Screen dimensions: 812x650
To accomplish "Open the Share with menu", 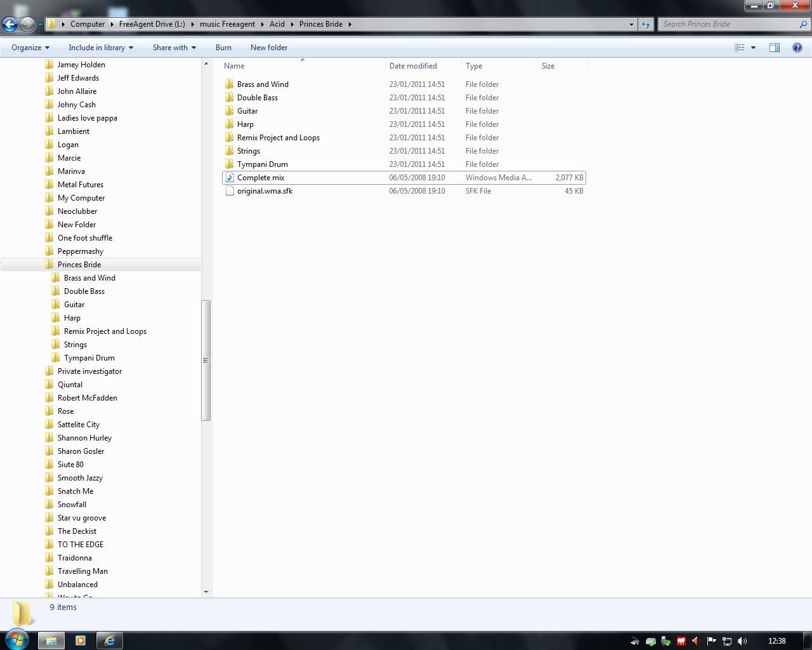I will tap(174, 48).
